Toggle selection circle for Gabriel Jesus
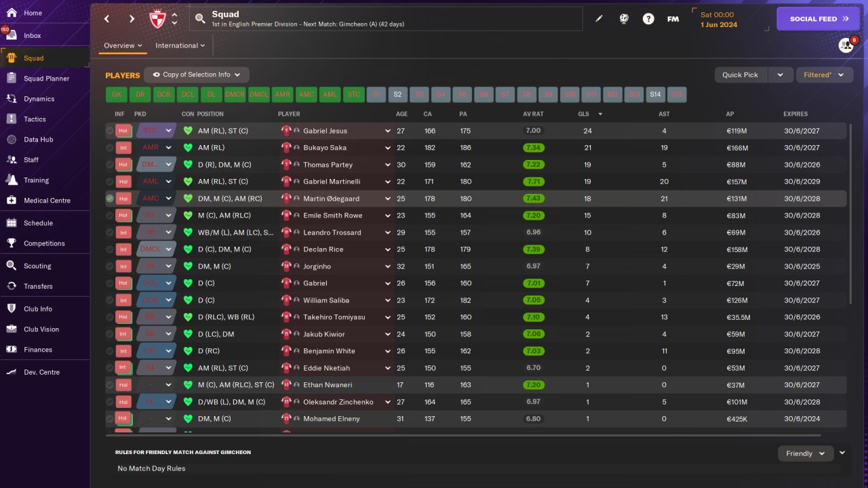868x488 pixels. 110,131
